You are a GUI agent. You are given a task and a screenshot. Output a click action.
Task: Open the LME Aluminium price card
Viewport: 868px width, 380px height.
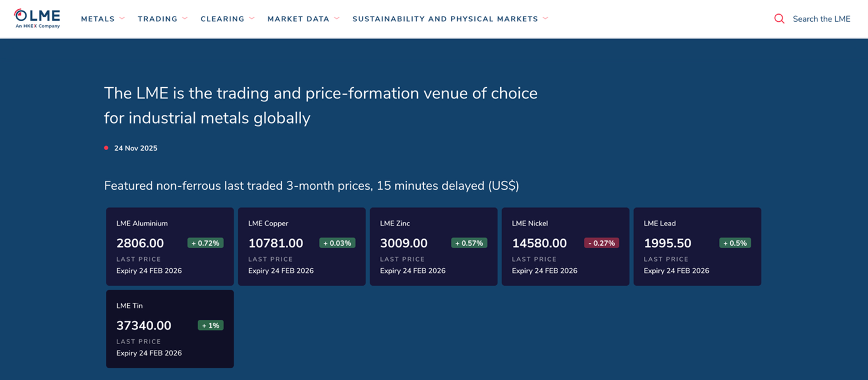coord(170,246)
